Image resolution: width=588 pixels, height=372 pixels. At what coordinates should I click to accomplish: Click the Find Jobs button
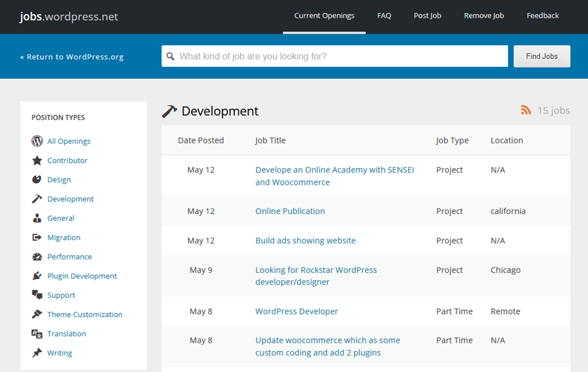coord(541,56)
